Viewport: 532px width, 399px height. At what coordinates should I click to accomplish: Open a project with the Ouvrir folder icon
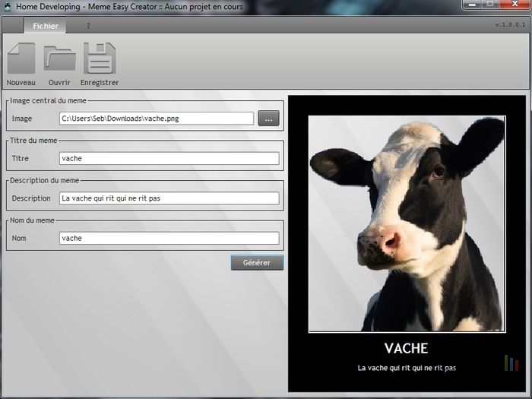59,58
